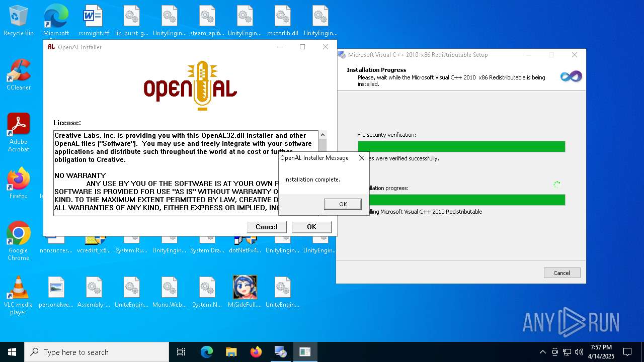Select the Microsoft Edge desktop shortcut
The width and height of the screenshot is (644, 362).
[x=56, y=21]
